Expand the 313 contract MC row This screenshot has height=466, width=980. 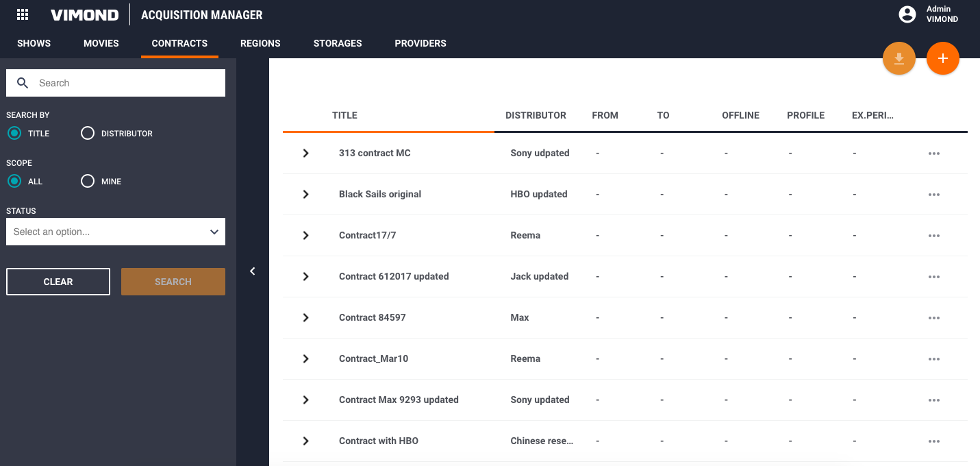pyautogui.click(x=306, y=153)
